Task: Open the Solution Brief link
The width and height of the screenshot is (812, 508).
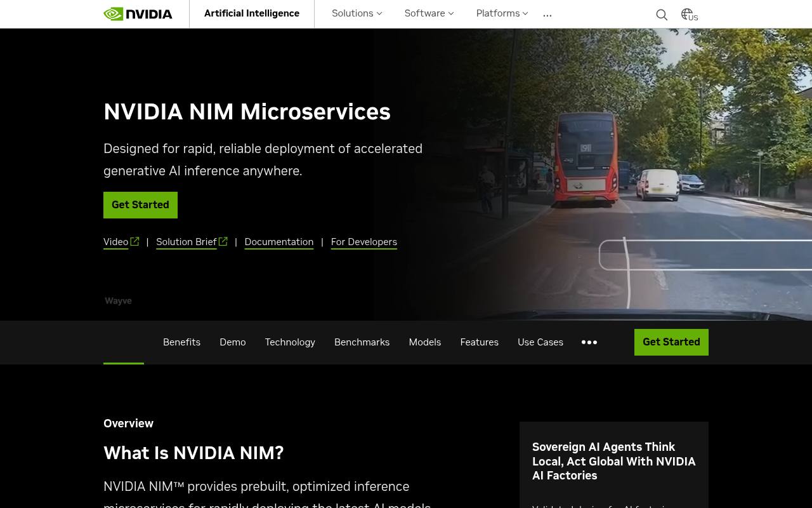Action: pyautogui.click(x=187, y=242)
